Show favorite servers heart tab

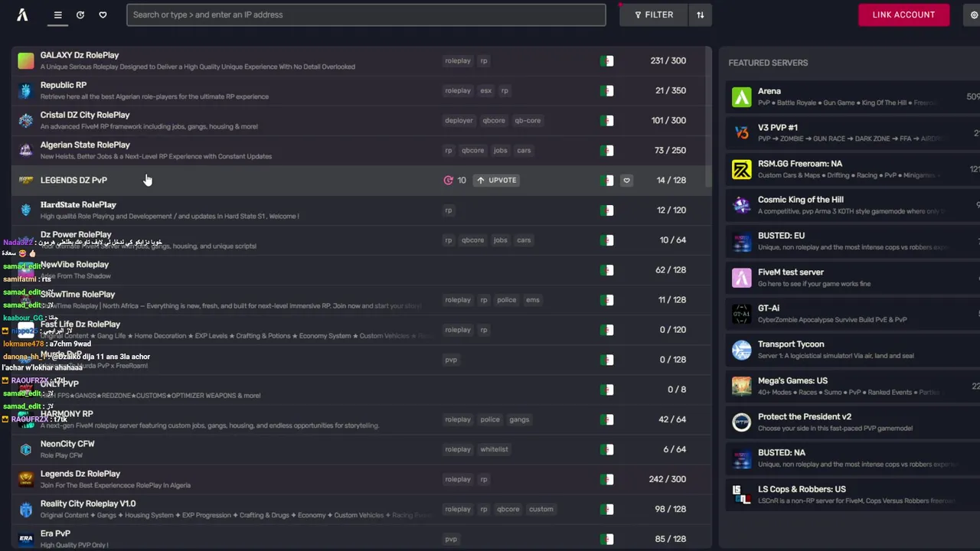coord(103,15)
